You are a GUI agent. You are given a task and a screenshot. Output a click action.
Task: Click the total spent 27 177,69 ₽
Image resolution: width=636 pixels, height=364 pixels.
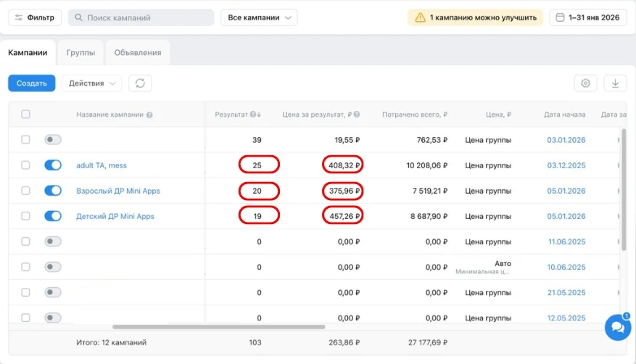pyautogui.click(x=428, y=342)
